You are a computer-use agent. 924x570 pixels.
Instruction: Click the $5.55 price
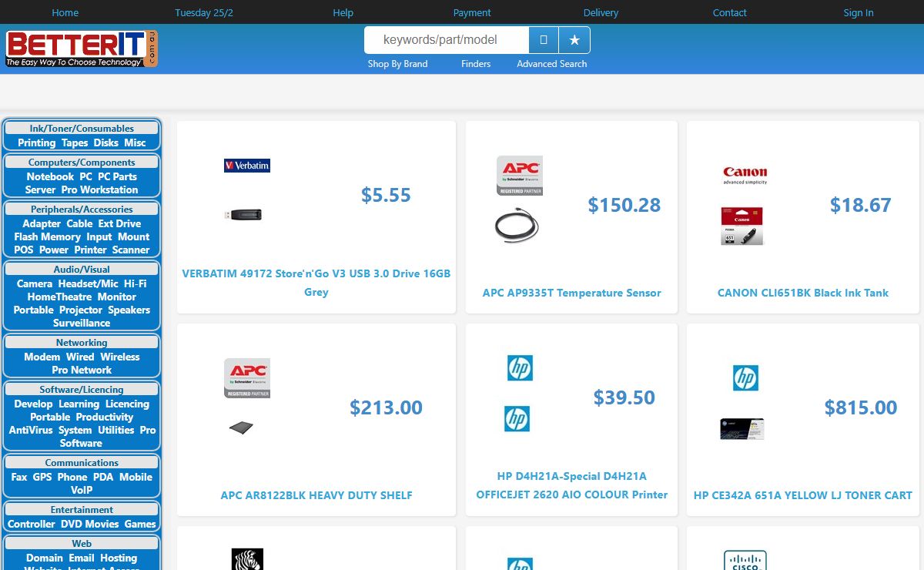click(x=386, y=196)
